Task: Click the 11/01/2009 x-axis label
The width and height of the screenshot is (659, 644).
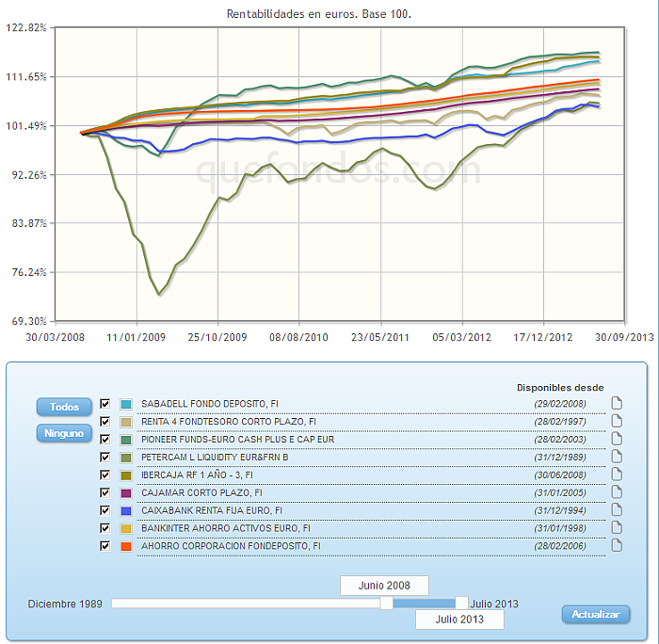Action: 136,337
